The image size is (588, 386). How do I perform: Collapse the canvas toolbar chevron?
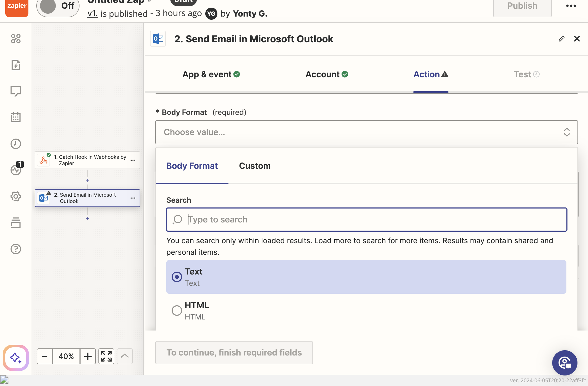(125, 356)
